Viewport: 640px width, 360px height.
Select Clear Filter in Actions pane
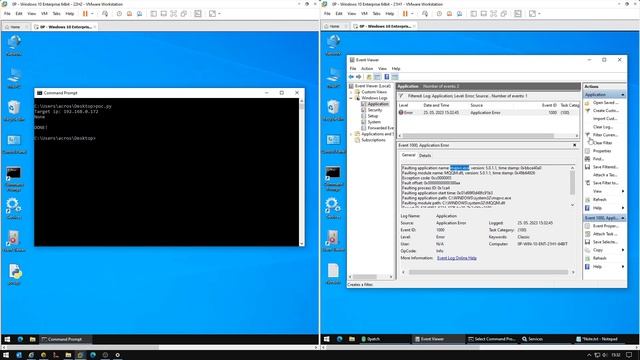point(602,143)
